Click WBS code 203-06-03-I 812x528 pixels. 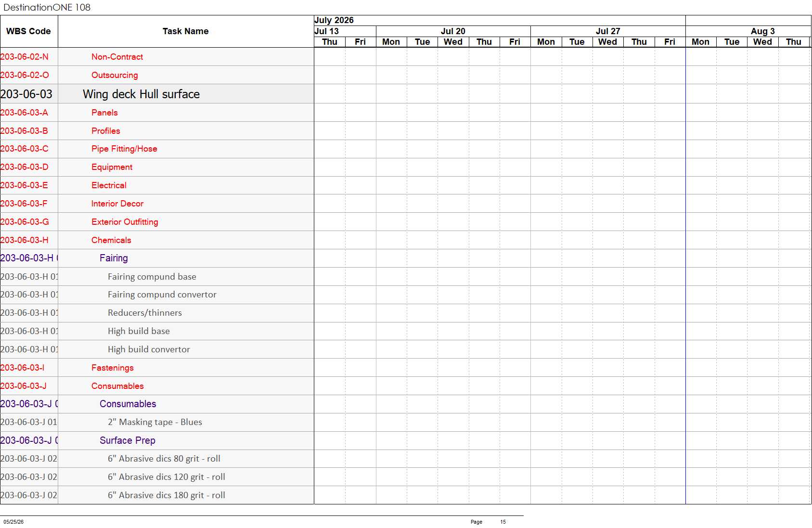[22, 368]
